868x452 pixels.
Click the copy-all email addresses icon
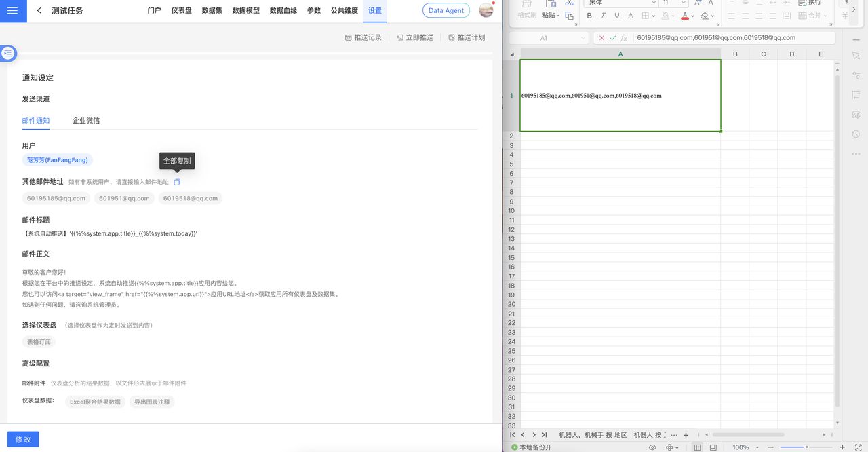[177, 182]
